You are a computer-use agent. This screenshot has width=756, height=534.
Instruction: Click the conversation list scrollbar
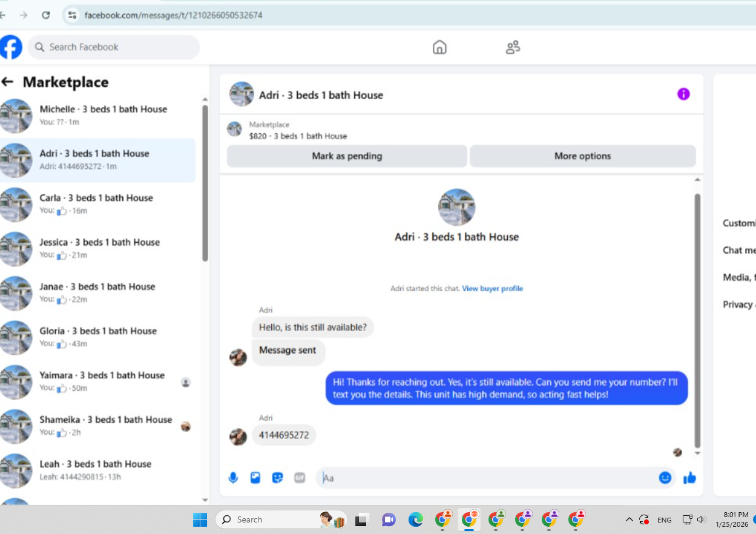[x=205, y=183]
